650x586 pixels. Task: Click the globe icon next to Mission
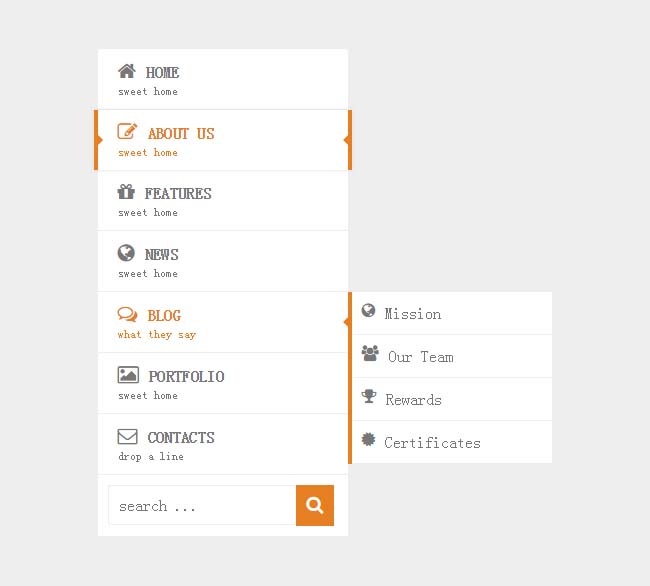coord(369,312)
